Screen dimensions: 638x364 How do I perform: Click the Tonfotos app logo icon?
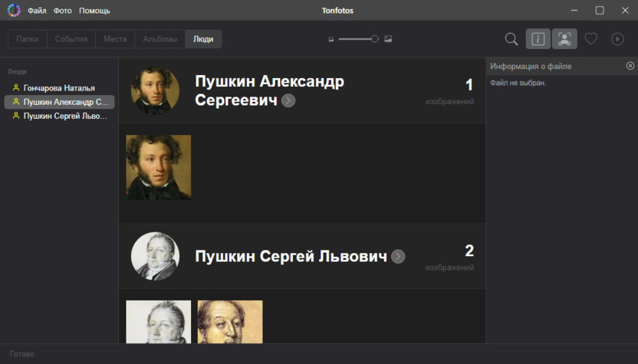(14, 10)
